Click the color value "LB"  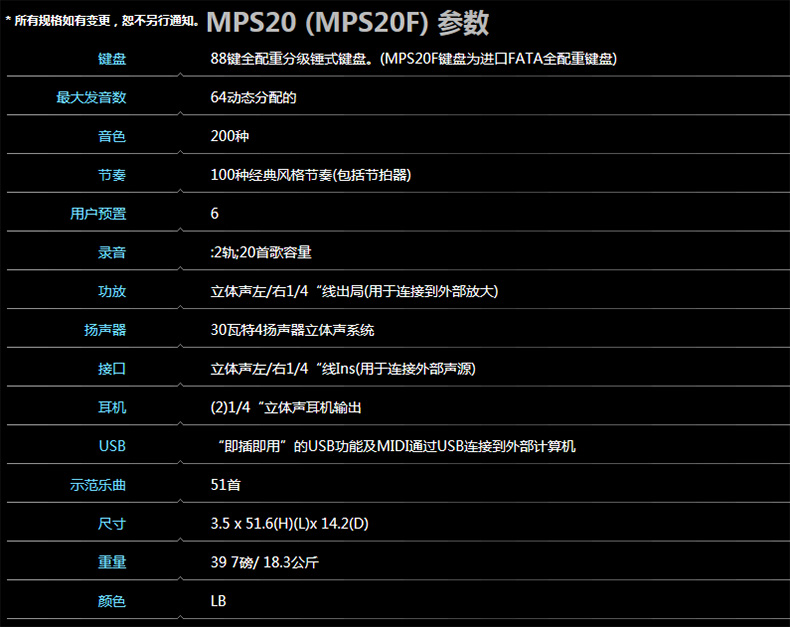tap(218, 601)
